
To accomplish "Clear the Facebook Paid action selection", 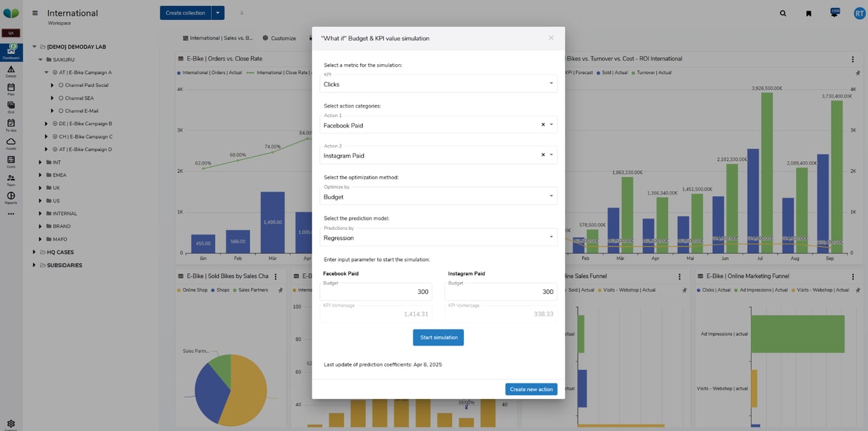I will (x=543, y=125).
